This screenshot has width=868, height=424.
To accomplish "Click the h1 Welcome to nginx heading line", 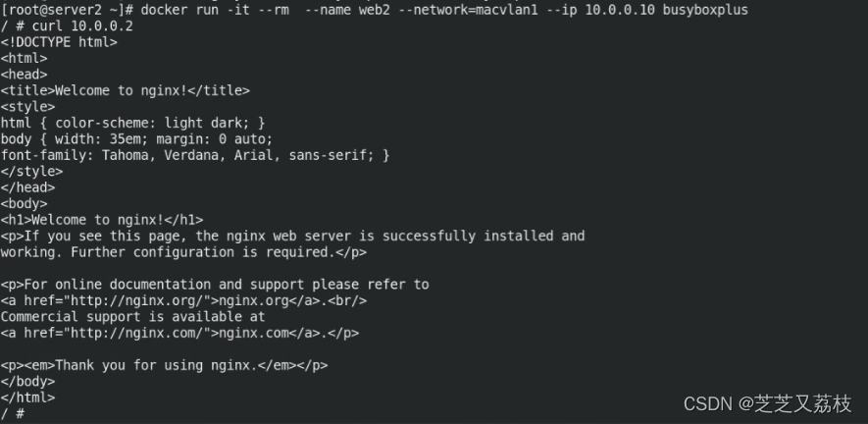I will (x=102, y=220).
